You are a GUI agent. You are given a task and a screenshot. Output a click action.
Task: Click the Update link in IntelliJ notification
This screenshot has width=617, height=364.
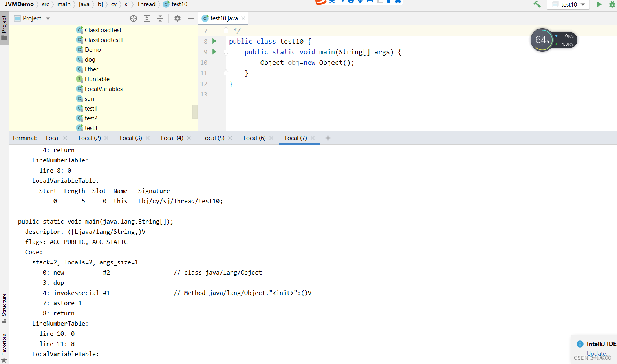597,353
